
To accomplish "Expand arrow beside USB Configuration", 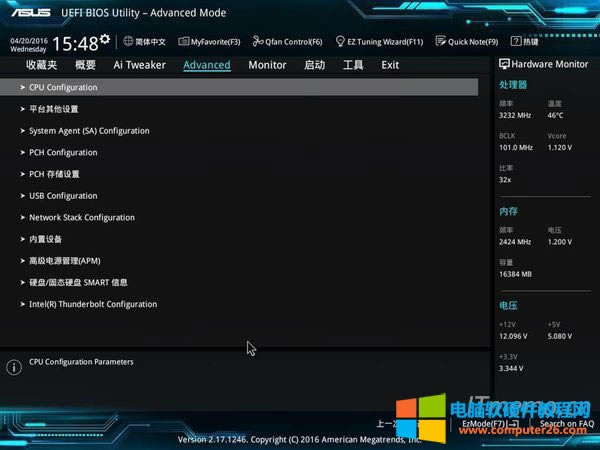I will (23, 196).
